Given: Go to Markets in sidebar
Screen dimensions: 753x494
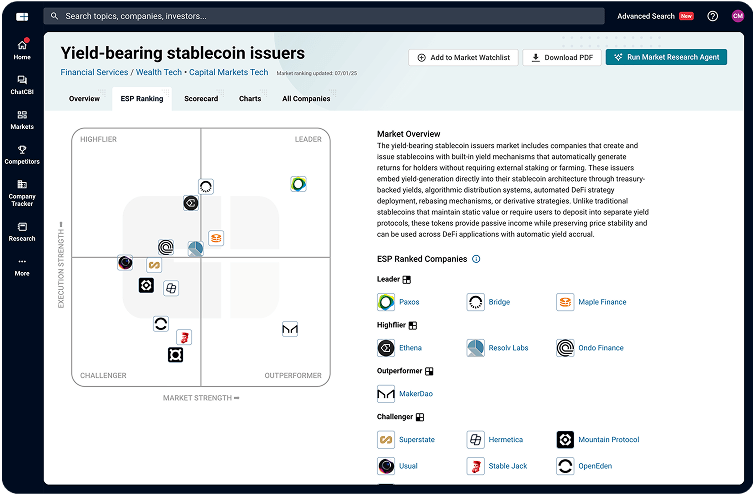Looking at the screenshot, I should (x=22, y=119).
